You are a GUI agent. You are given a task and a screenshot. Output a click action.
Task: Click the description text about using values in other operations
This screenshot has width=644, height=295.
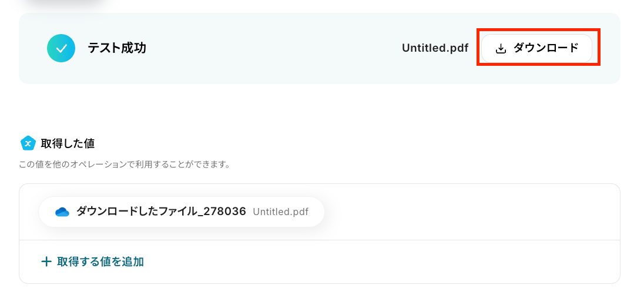pos(123,165)
